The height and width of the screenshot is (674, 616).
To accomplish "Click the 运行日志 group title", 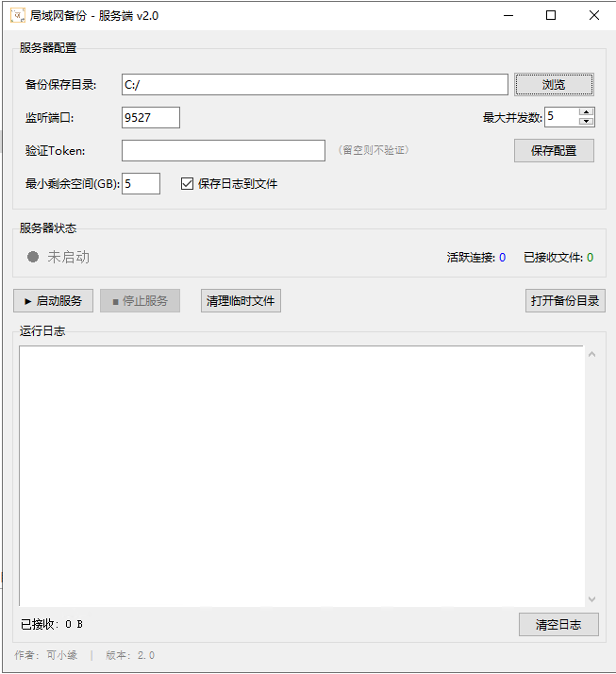I will point(42,330).
